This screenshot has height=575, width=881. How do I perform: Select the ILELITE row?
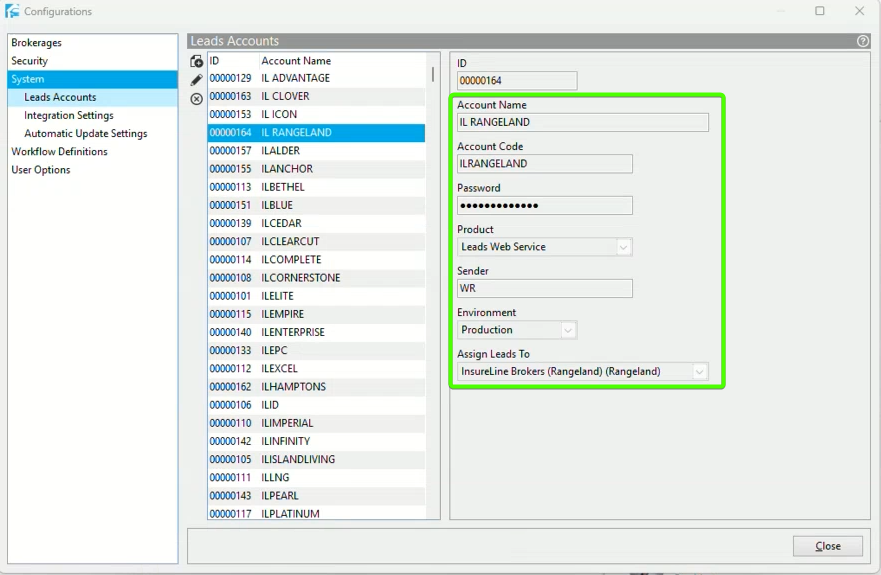point(316,296)
